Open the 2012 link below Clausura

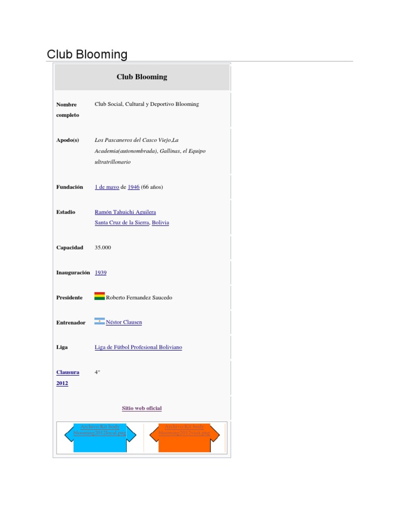point(62,383)
